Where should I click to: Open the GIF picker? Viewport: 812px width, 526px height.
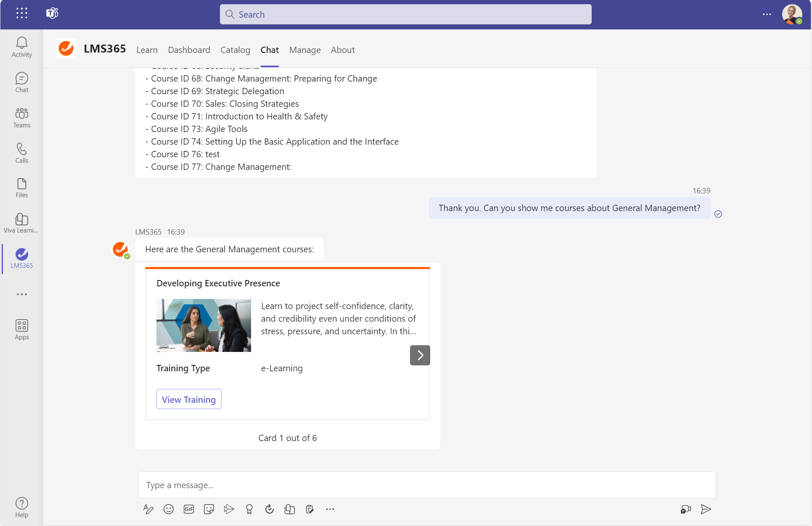189,509
